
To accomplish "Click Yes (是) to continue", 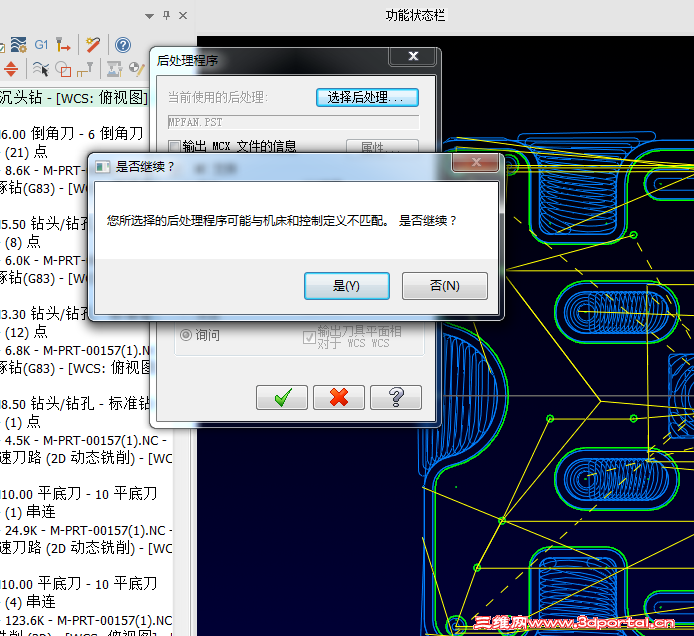I will pos(347,286).
